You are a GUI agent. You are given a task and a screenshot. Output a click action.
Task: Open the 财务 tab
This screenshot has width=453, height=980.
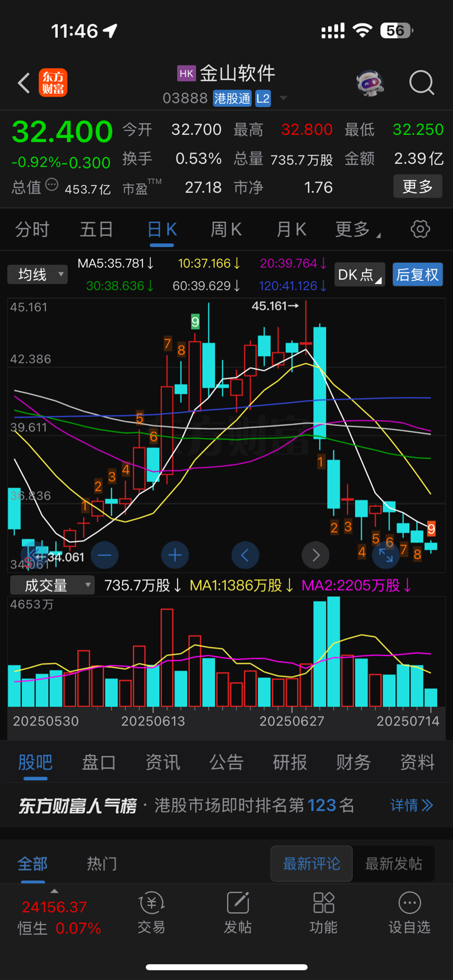click(354, 762)
